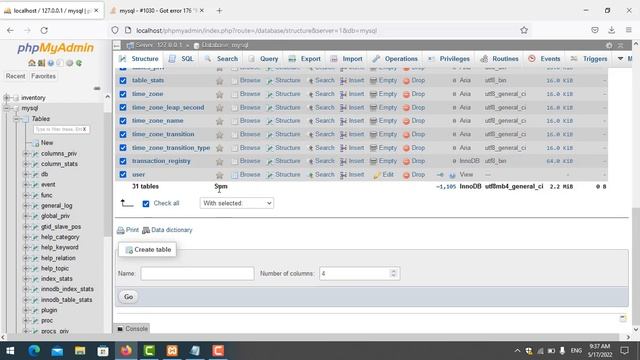The width and height of the screenshot is (640, 360).
Task: Open the Firefox application menu
Action: coord(629,30)
